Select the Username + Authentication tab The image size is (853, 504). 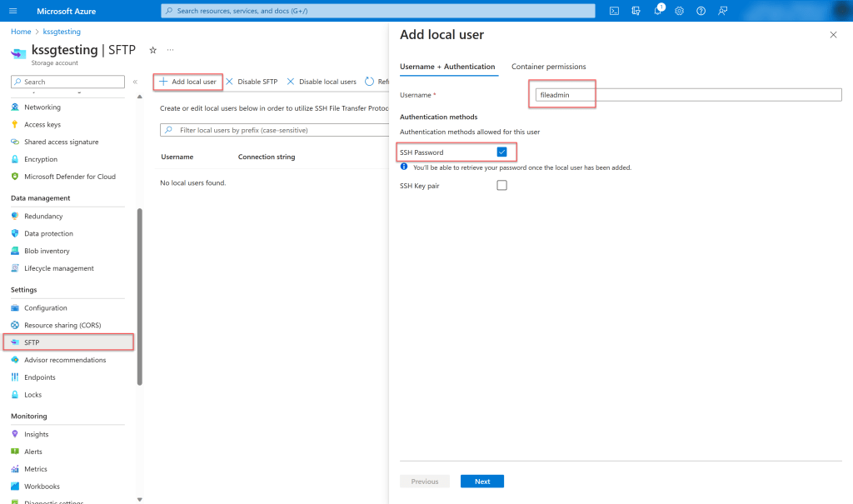447,67
